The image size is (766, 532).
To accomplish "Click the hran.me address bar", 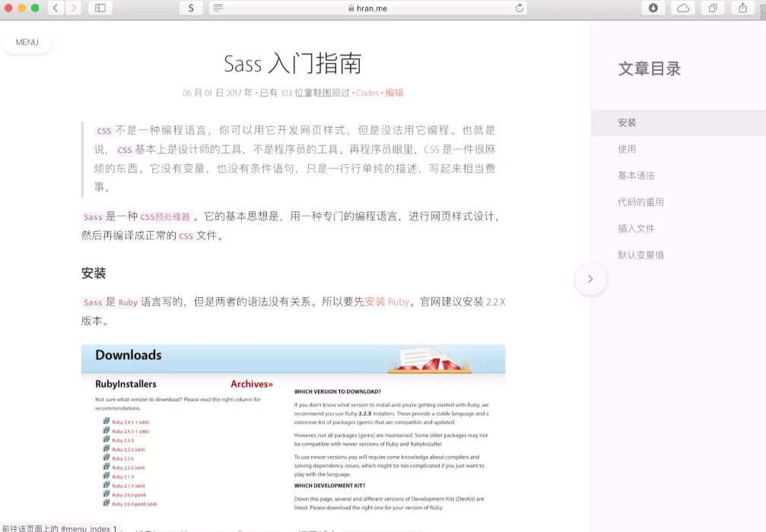I will pos(368,8).
